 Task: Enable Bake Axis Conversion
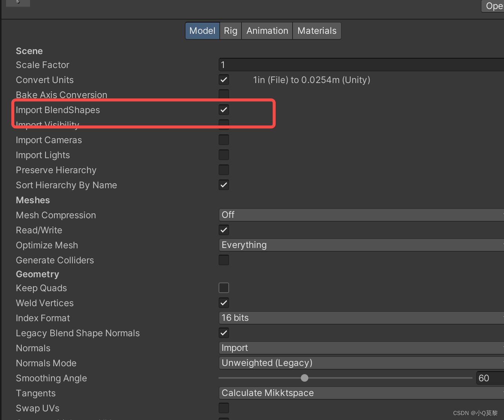(223, 94)
